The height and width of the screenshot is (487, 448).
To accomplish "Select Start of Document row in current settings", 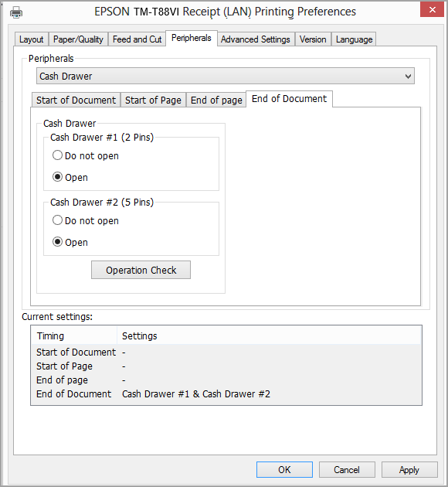I will [x=226, y=352].
